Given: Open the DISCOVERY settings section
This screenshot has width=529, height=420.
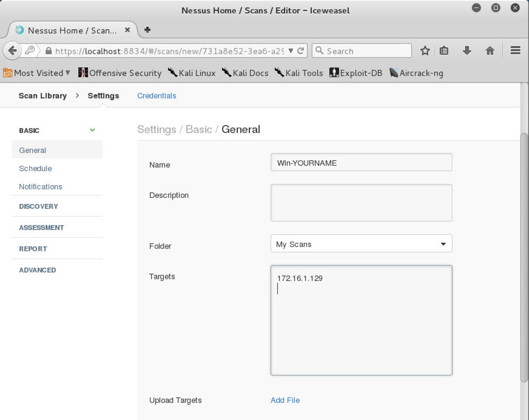Looking at the screenshot, I should coord(38,206).
